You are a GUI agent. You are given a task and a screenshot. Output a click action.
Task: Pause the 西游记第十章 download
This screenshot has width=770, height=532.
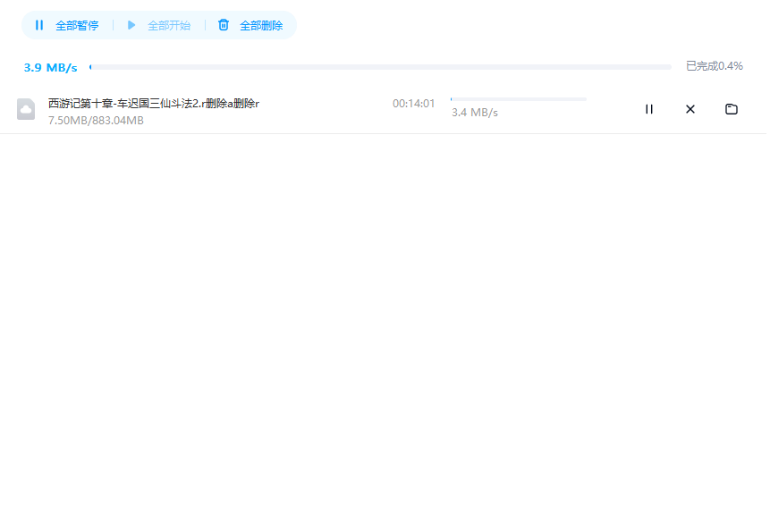click(x=649, y=109)
